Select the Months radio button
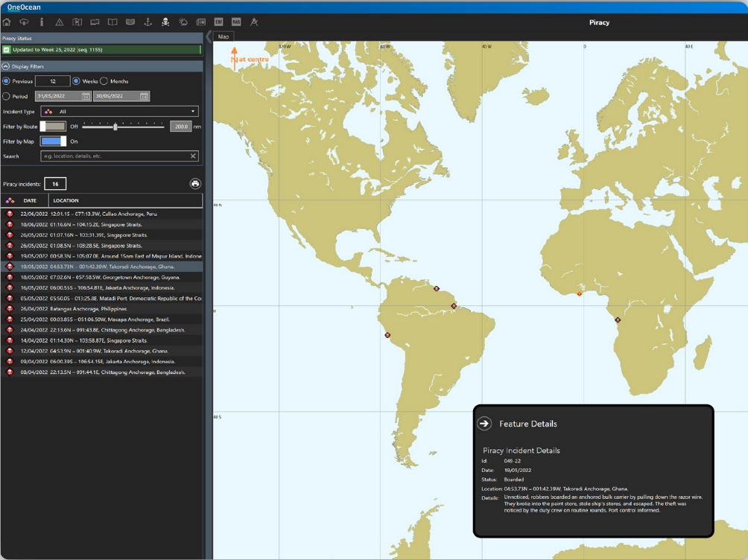This screenshot has height=560, width=748. click(104, 81)
